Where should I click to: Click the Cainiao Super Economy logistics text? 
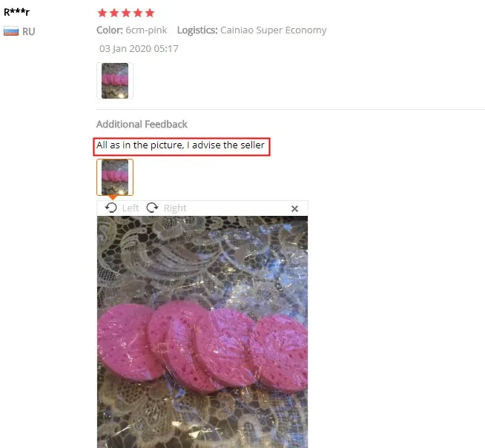click(x=273, y=30)
